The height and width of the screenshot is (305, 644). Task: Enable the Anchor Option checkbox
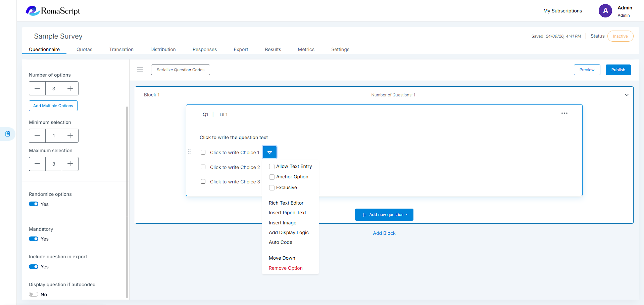(x=272, y=177)
